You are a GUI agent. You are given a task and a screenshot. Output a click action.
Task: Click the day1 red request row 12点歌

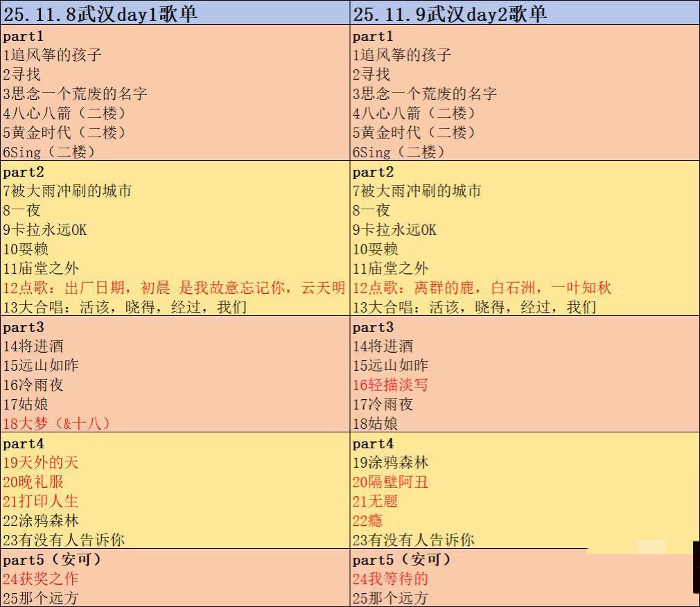[173, 288]
